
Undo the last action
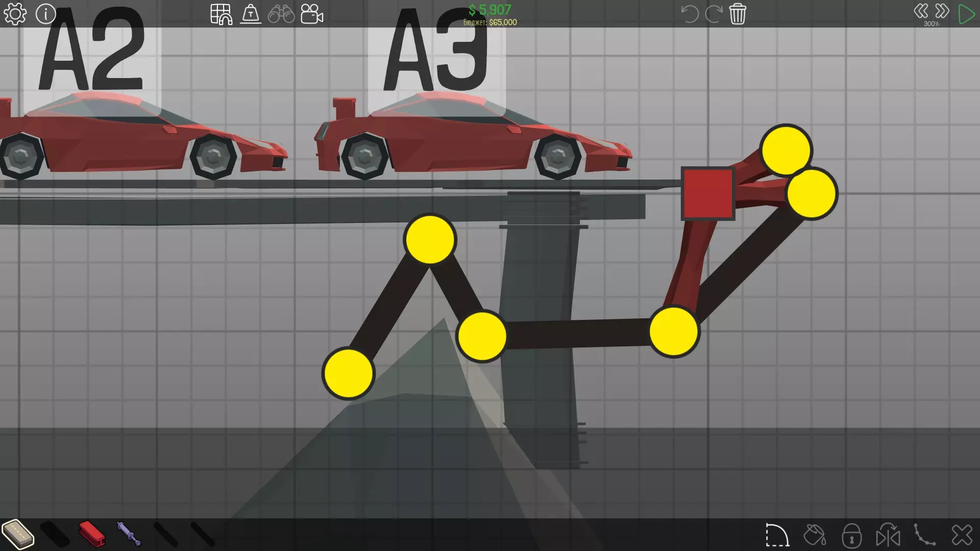coord(690,14)
